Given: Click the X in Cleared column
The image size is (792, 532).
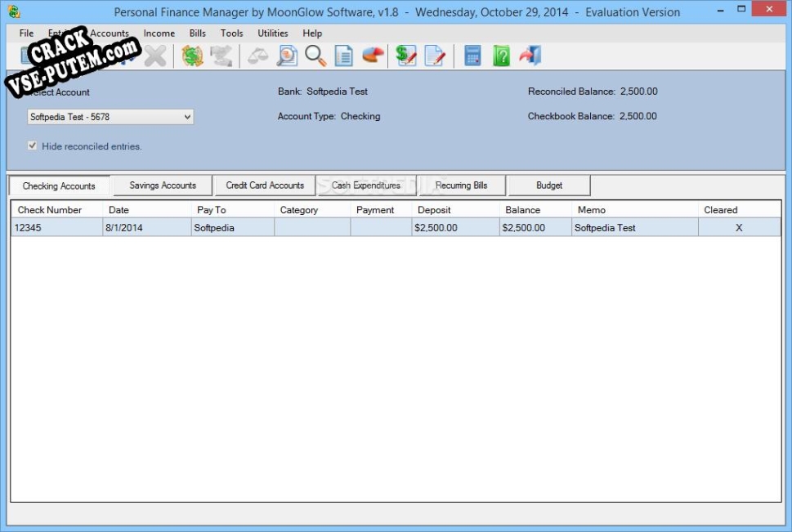Looking at the screenshot, I should click(x=739, y=228).
